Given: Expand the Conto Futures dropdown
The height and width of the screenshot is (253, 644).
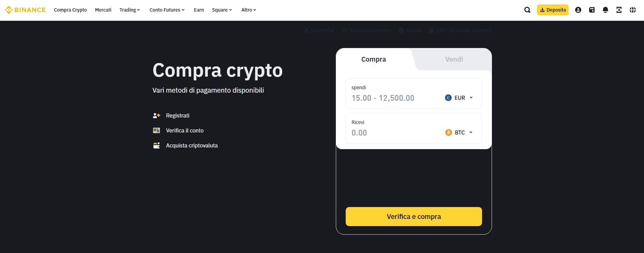Looking at the screenshot, I should (x=167, y=10).
